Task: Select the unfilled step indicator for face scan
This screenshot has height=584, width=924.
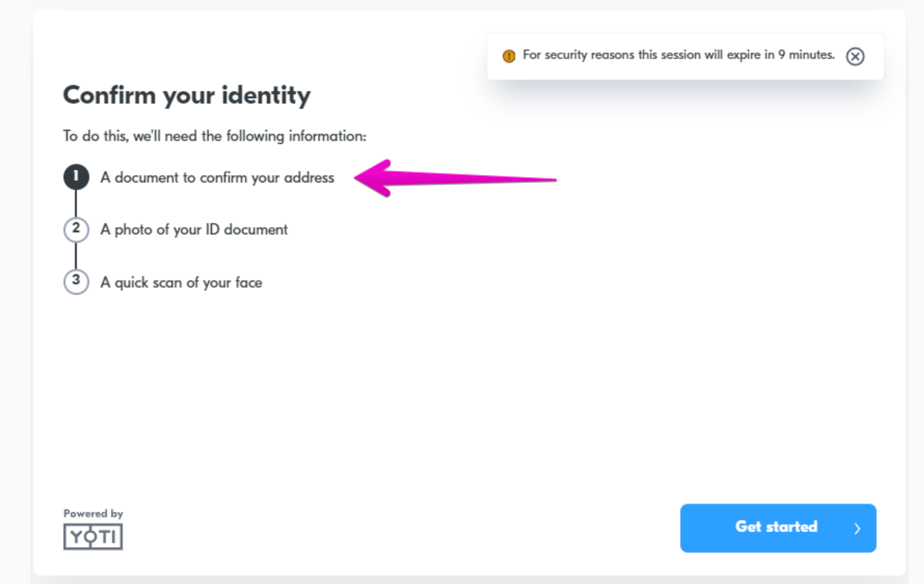Action: 76,282
